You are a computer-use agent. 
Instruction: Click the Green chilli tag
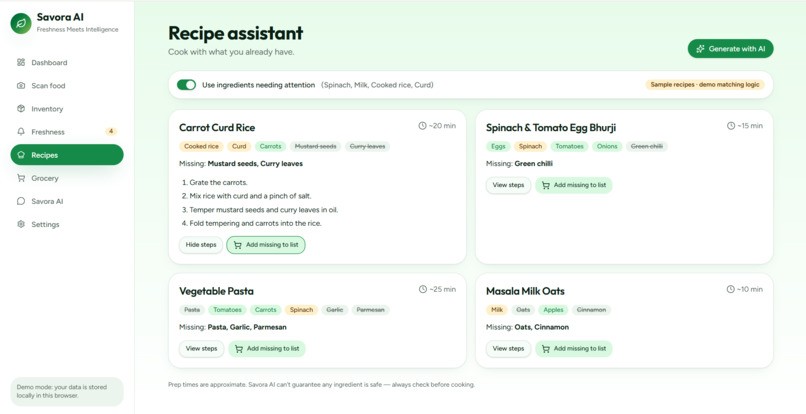pyautogui.click(x=647, y=147)
